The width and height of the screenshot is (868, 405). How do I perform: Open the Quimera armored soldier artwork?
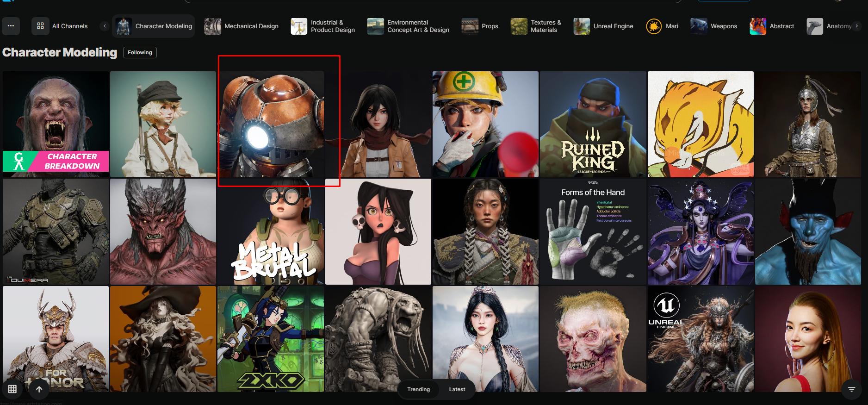56,231
